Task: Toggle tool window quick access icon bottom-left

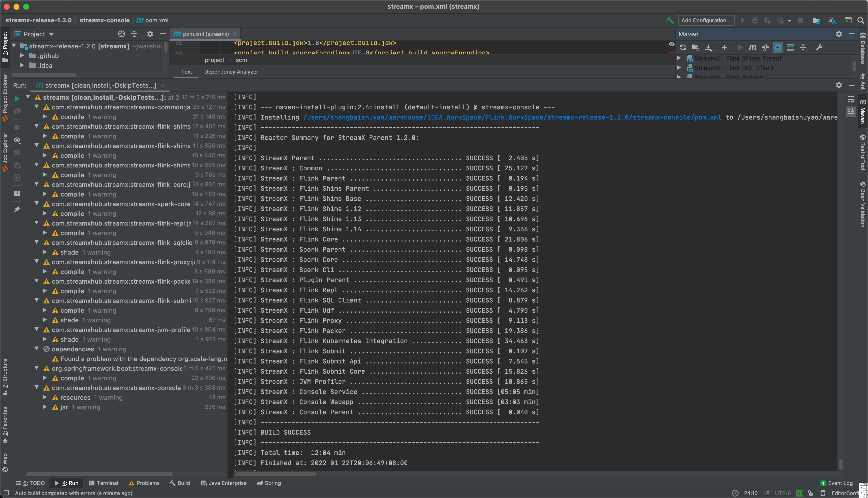Action: [6, 493]
